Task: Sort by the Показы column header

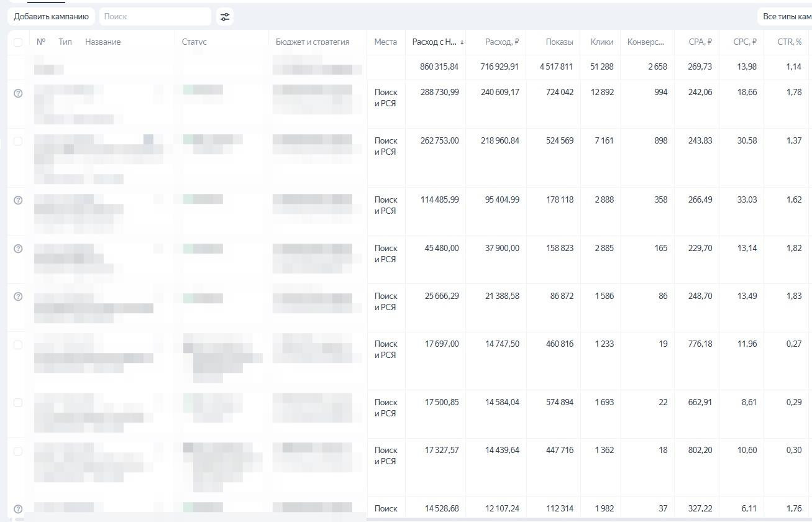Action: pos(560,42)
